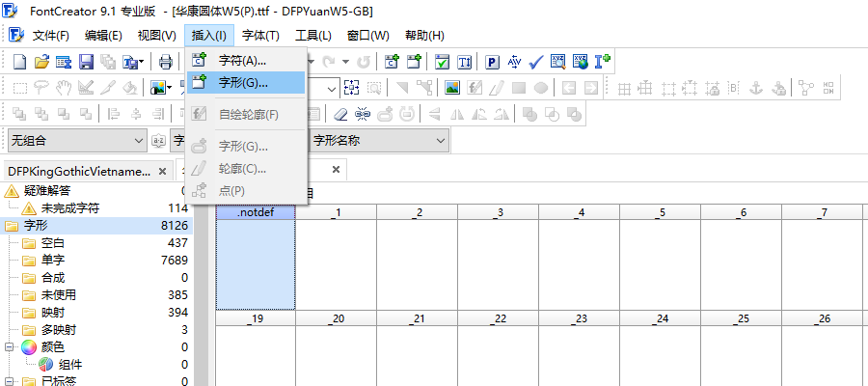Open the 窗口(W) menu
868x386 pixels.
[x=368, y=36]
